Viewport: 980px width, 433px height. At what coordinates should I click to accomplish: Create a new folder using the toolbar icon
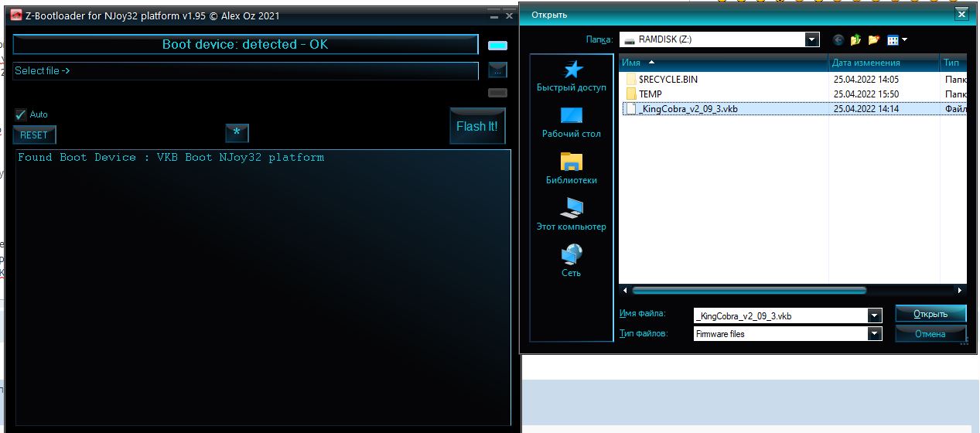874,40
